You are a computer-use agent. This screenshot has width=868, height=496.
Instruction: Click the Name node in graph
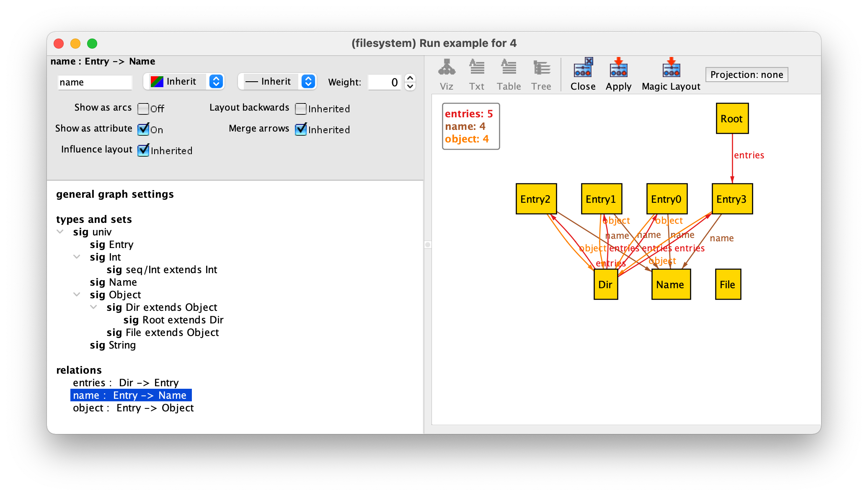671,284
